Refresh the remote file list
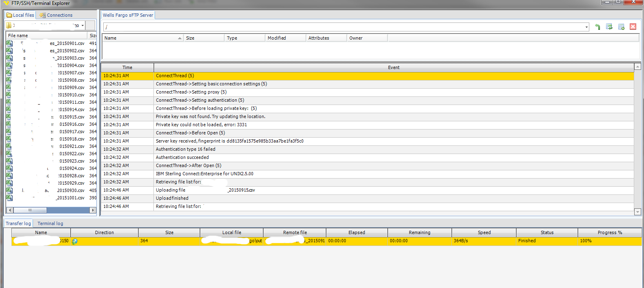This screenshot has width=644, height=288. [x=609, y=27]
